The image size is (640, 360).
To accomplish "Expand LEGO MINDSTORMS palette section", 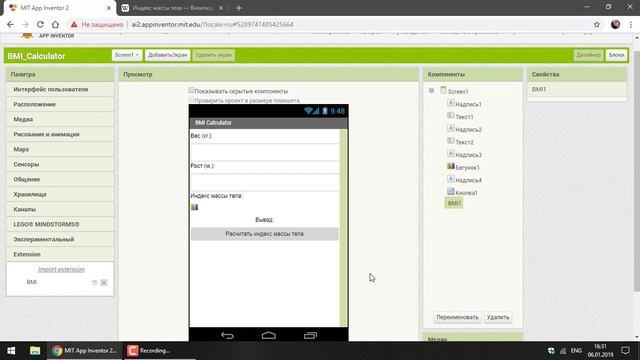I will [x=60, y=224].
